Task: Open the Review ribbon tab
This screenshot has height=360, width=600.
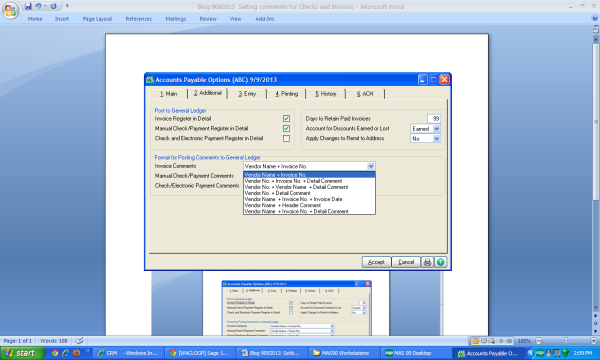Action: pos(208,19)
